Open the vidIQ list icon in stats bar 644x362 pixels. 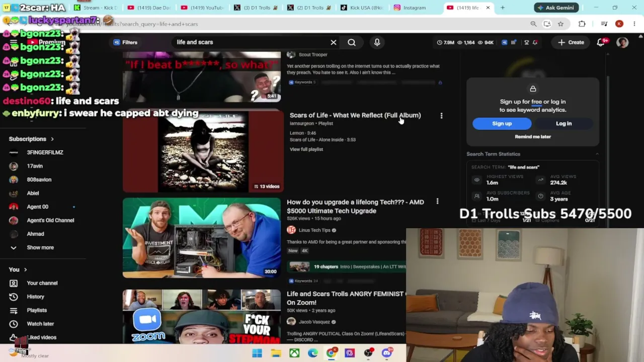coord(513,42)
